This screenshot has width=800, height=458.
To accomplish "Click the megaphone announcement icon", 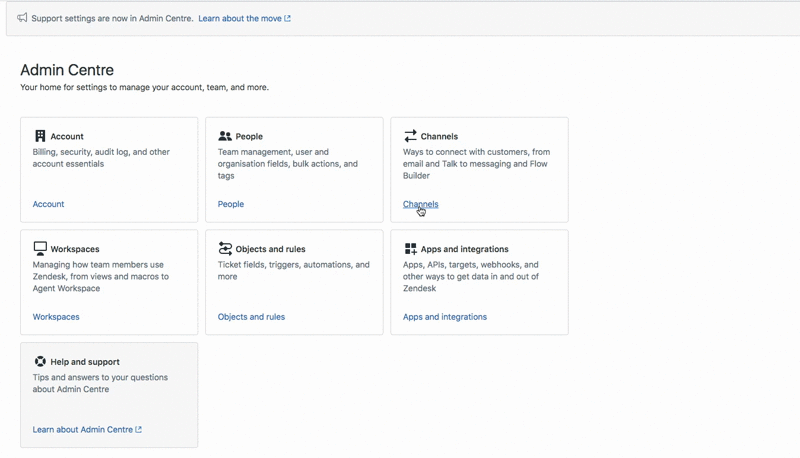I will click(x=22, y=18).
